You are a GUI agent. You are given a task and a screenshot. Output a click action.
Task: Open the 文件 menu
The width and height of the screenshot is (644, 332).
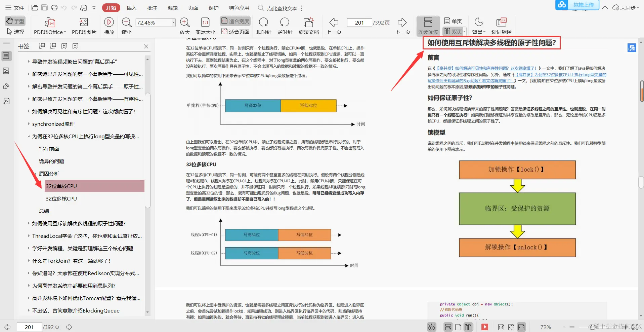coord(15,8)
